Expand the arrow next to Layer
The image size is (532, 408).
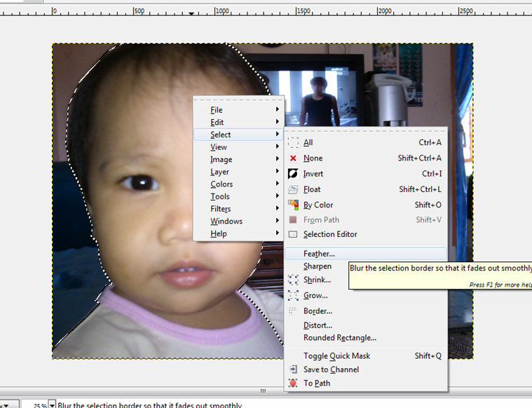[277, 171]
